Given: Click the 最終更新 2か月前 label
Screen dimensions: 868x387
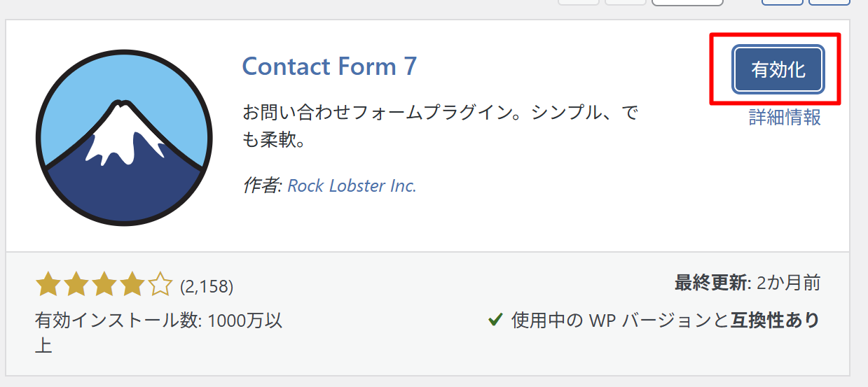Looking at the screenshot, I should 747,283.
